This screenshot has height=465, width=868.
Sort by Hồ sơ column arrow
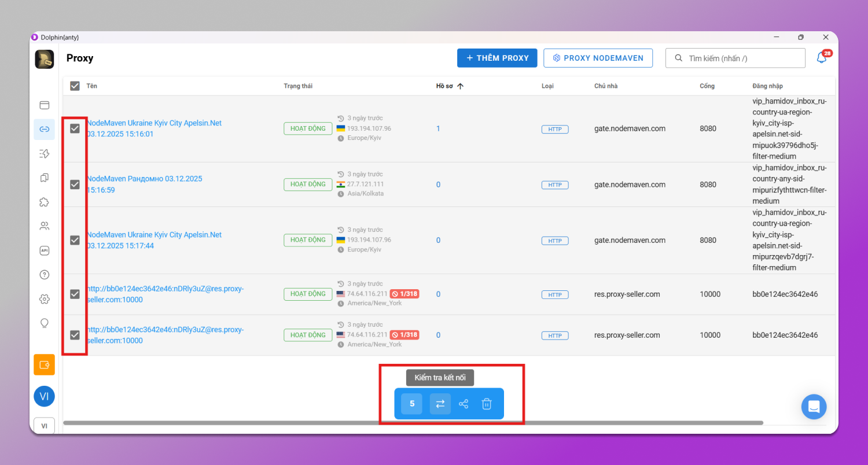461,86
